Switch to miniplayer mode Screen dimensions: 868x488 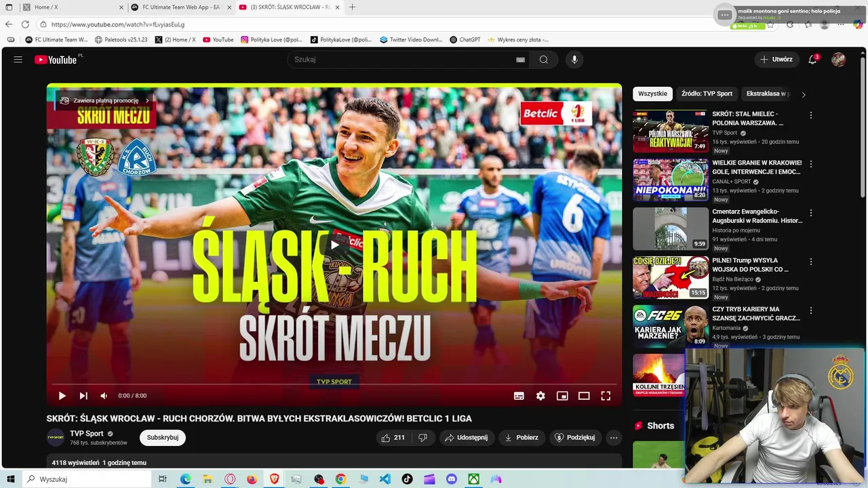(562, 396)
